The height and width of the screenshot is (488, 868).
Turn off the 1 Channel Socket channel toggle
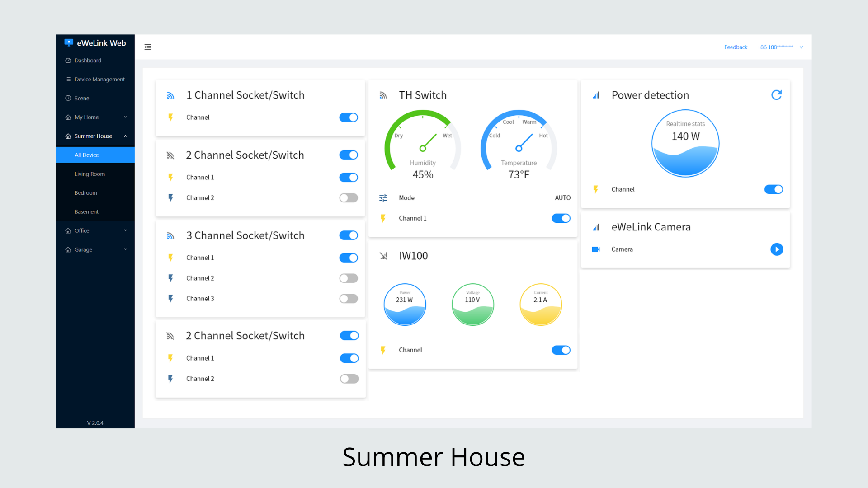click(x=348, y=117)
